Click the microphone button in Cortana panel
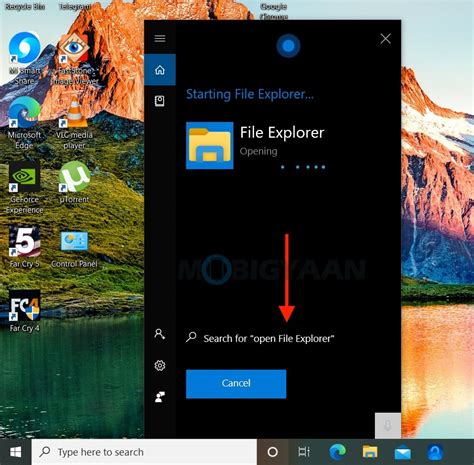Image resolution: width=474 pixels, height=465 pixels. click(388, 426)
